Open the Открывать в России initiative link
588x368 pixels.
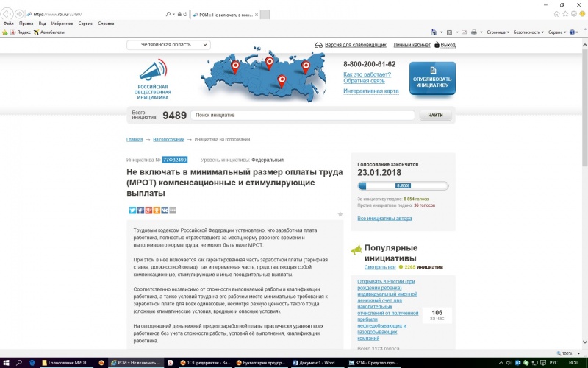pyautogui.click(x=387, y=310)
